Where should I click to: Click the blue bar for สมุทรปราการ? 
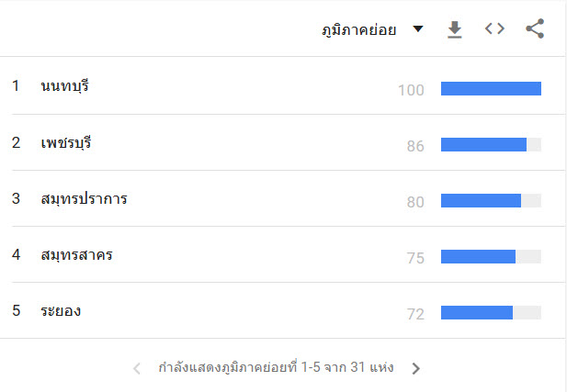pyautogui.click(x=481, y=200)
